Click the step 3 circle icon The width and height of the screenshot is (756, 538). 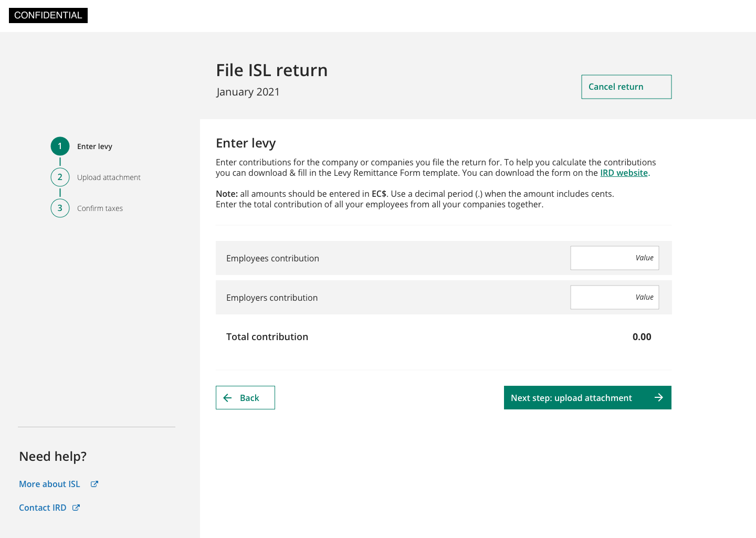click(60, 208)
